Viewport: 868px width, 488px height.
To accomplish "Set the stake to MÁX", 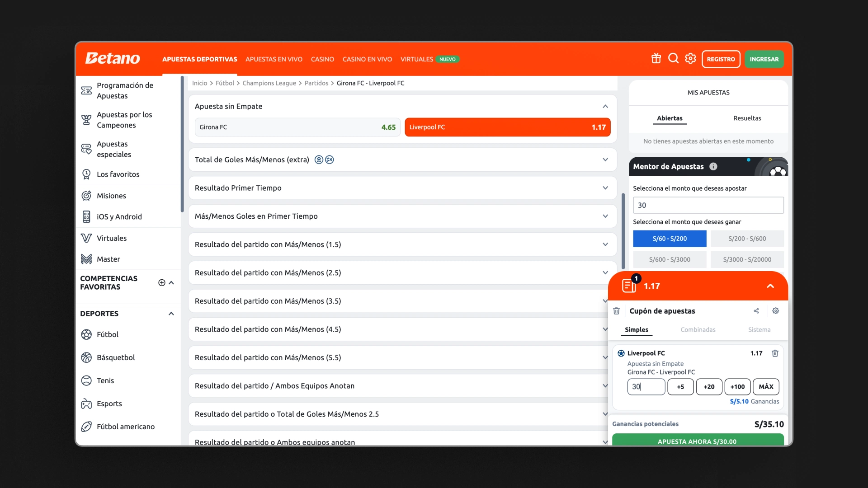I will pos(766,387).
